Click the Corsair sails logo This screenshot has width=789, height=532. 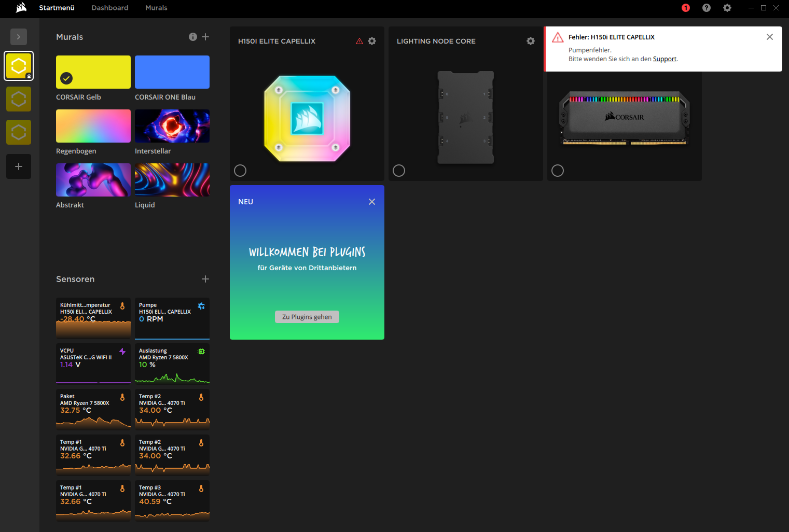click(21, 7)
